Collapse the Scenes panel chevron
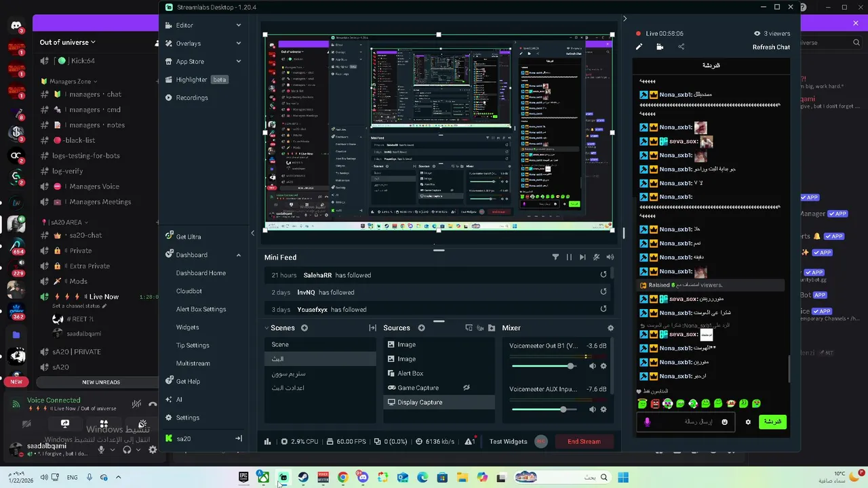 [x=267, y=328]
